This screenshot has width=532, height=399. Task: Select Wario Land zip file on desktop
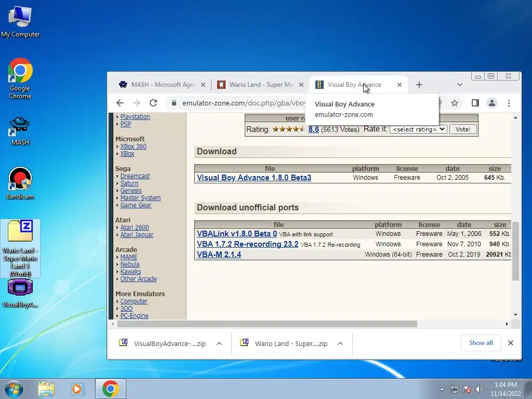click(20, 249)
